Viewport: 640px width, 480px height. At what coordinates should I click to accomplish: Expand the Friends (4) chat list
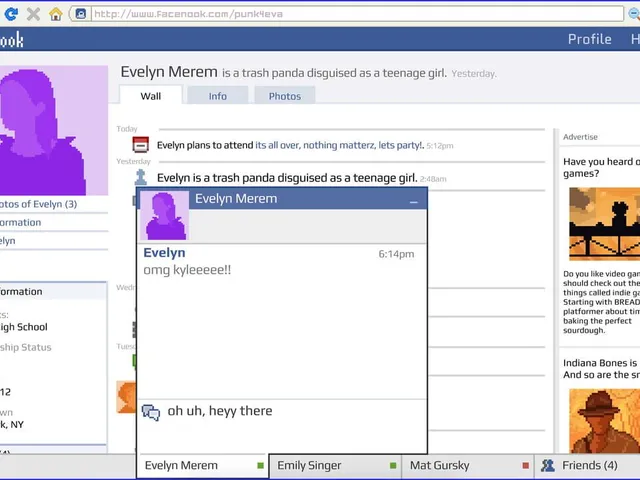pyautogui.click(x=588, y=465)
